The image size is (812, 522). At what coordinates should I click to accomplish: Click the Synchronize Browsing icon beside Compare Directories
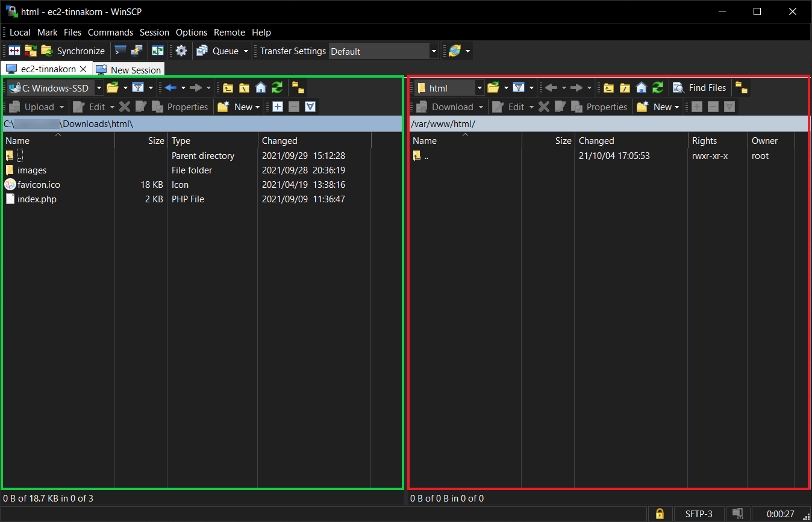coord(31,51)
